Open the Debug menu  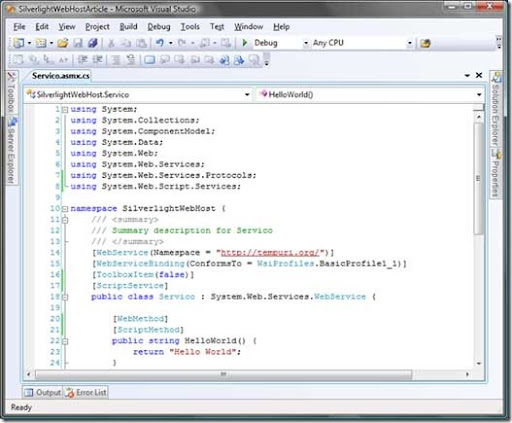(x=159, y=27)
